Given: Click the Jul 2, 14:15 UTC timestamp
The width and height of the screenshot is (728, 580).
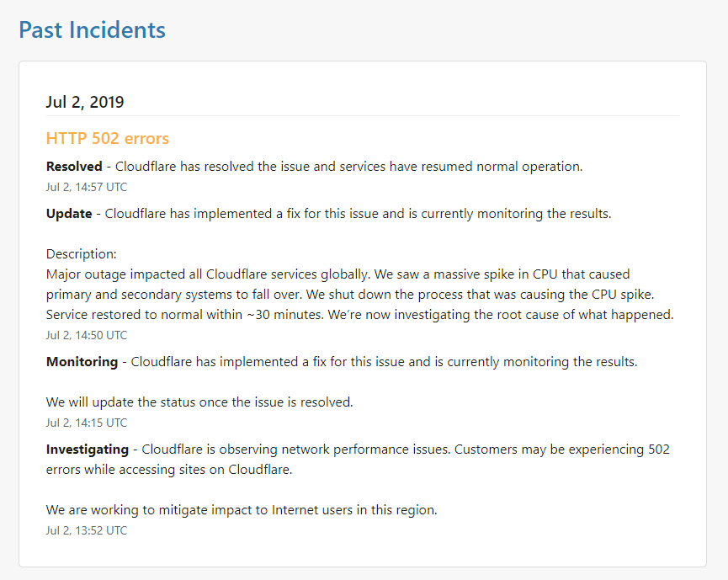Looking at the screenshot, I should point(87,423).
